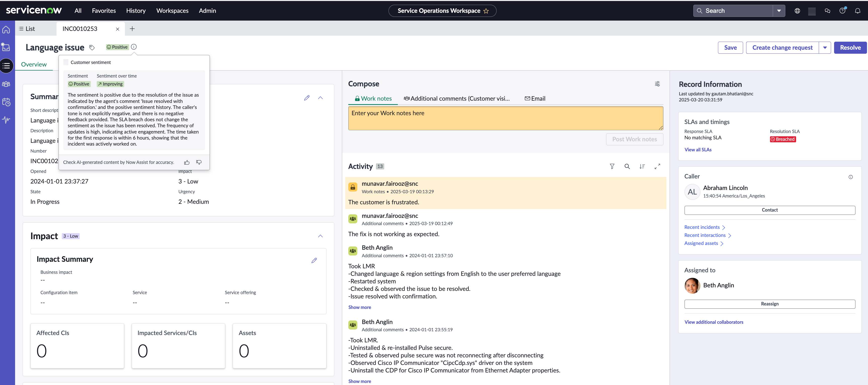Open the calendar schedule sidebar icon
Image resolution: width=868 pixels, height=385 pixels.
pos(6,102)
